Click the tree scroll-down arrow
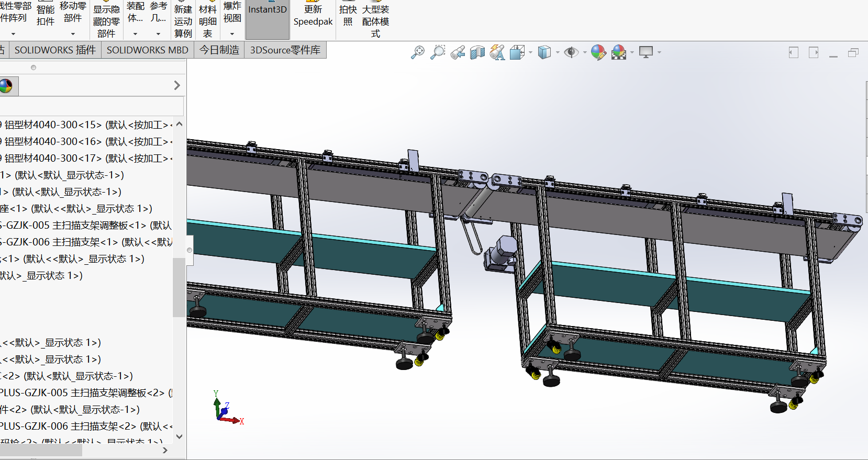 tap(179, 436)
